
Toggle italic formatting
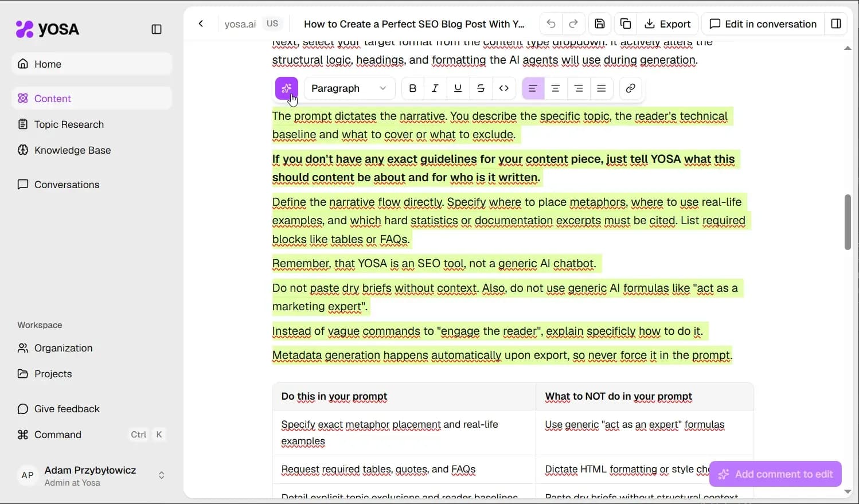click(435, 88)
